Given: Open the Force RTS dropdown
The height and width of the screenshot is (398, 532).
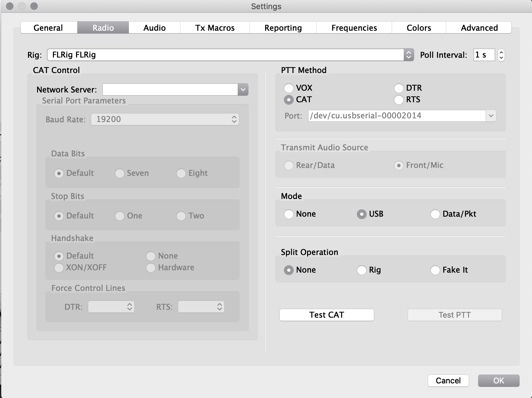Looking at the screenshot, I should pyautogui.click(x=201, y=307).
